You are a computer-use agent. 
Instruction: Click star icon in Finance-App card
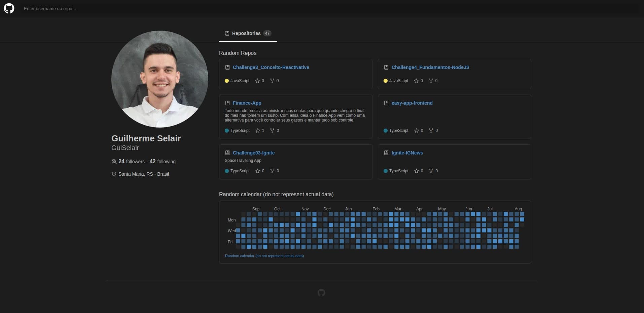pyautogui.click(x=258, y=131)
